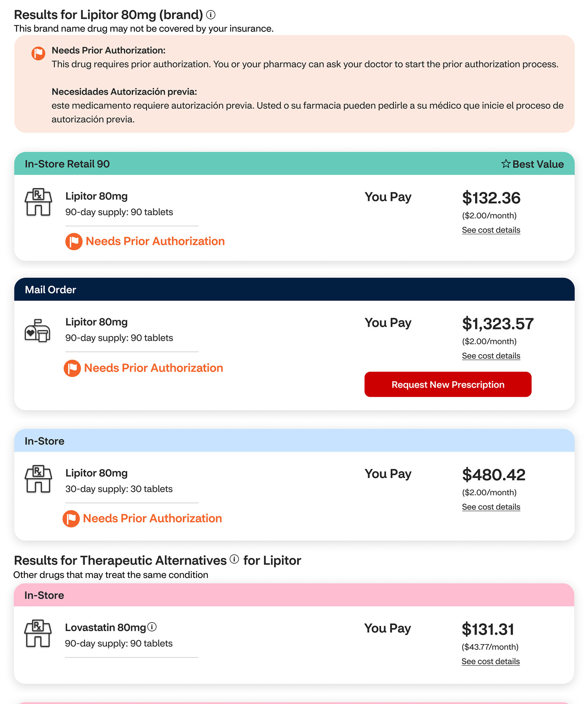Open cost details for Mail Order $1,323.57
Image resolution: width=588 pixels, height=704 pixels.
click(491, 356)
